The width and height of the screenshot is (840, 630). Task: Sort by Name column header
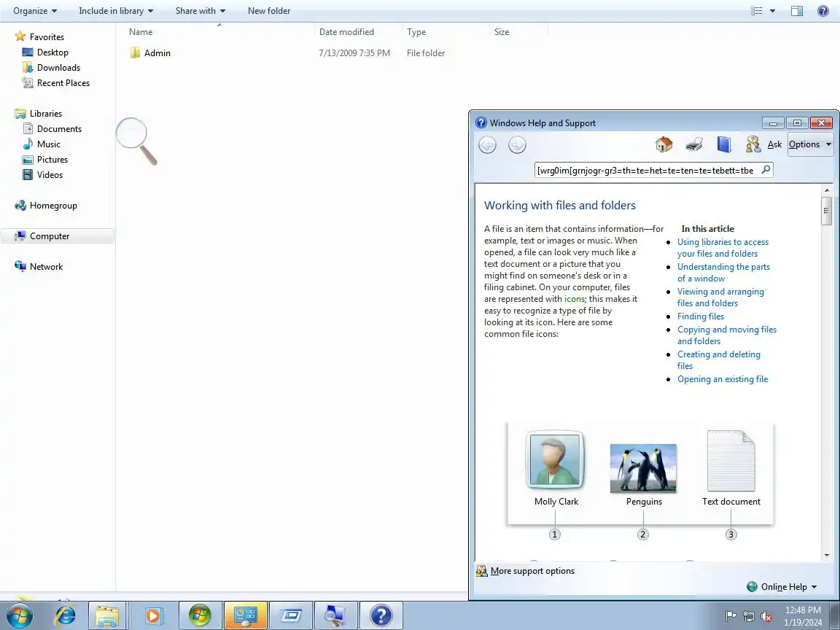[140, 31]
